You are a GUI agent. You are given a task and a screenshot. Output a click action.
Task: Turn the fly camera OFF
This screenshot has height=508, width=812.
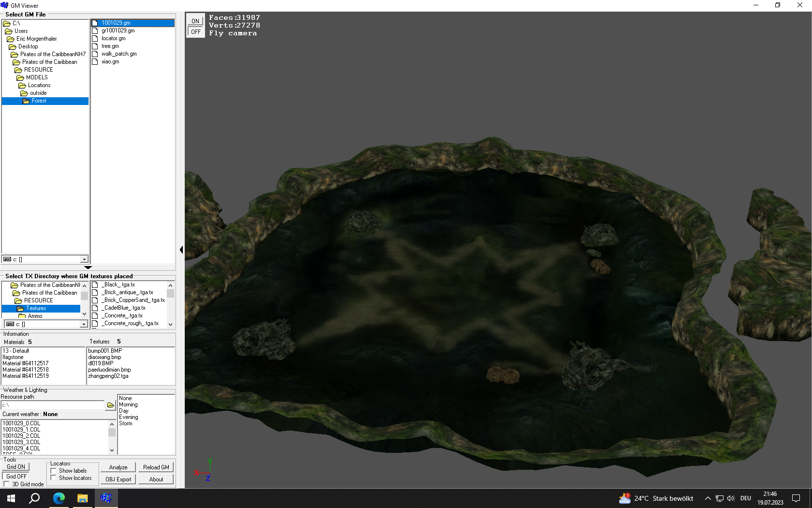[195, 31]
